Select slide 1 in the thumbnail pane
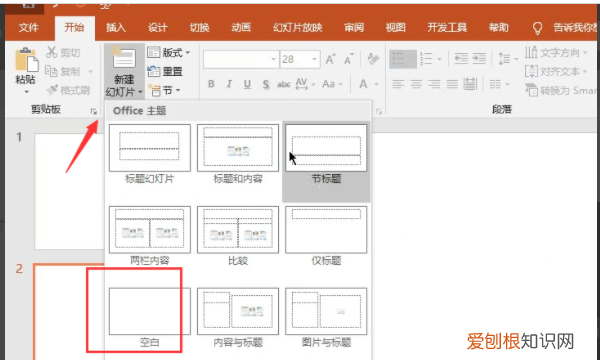The width and height of the screenshot is (600, 360). tap(69, 191)
